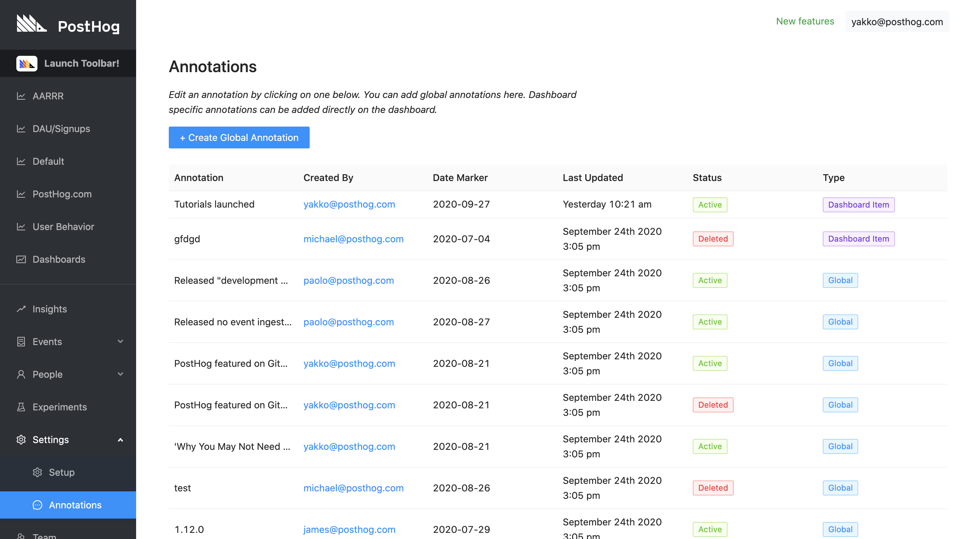This screenshot has width=980, height=539.
Task: Click Create Global Annotation button
Action: point(239,138)
